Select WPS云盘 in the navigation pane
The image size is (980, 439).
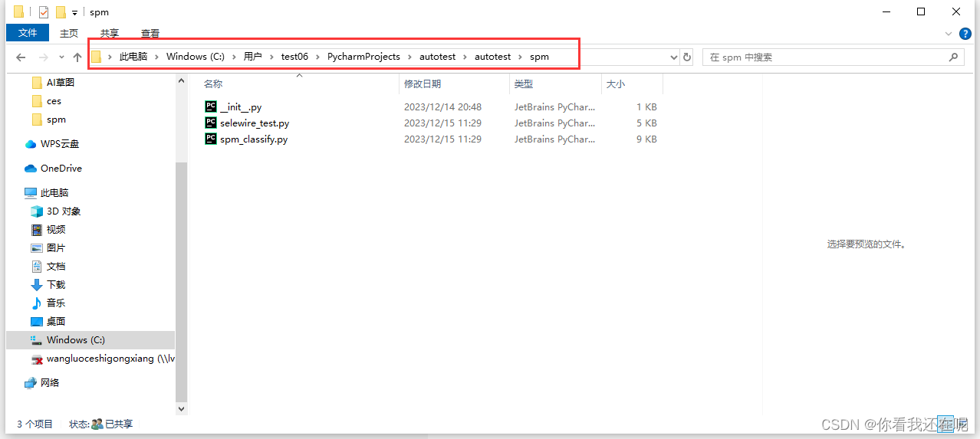[60, 144]
